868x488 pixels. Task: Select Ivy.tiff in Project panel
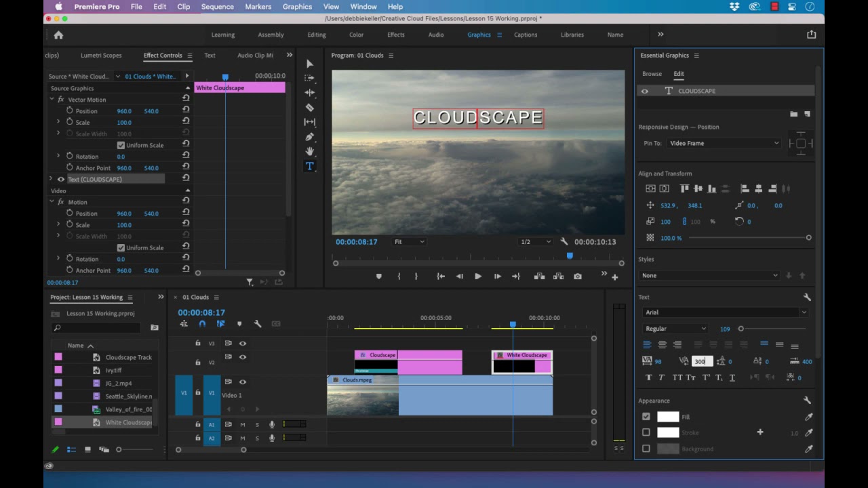pos(113,371)
